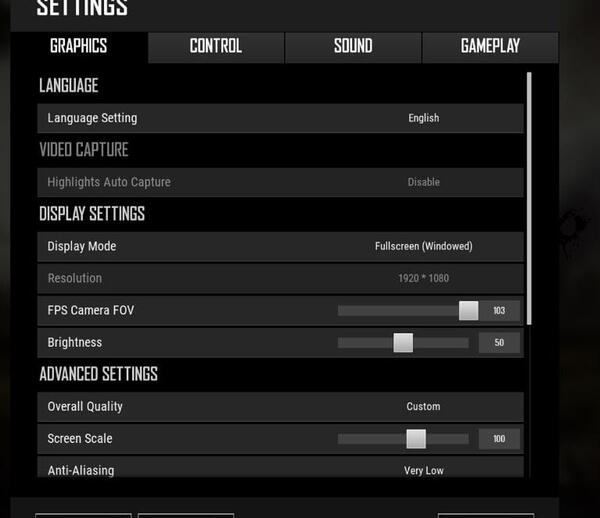This screenshot has height=518, width=600.
Task: Click the Display Settings section heading
Action: (92, 214)
